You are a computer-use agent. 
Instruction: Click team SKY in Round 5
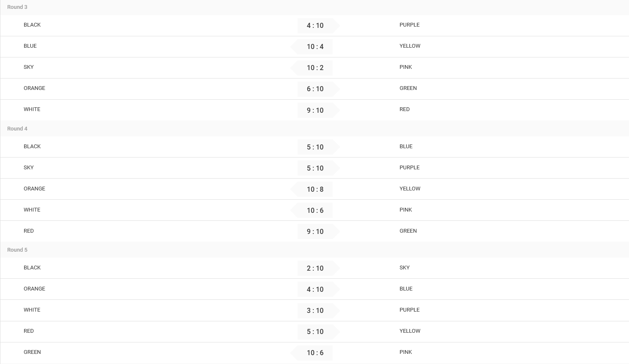point(405,268)
